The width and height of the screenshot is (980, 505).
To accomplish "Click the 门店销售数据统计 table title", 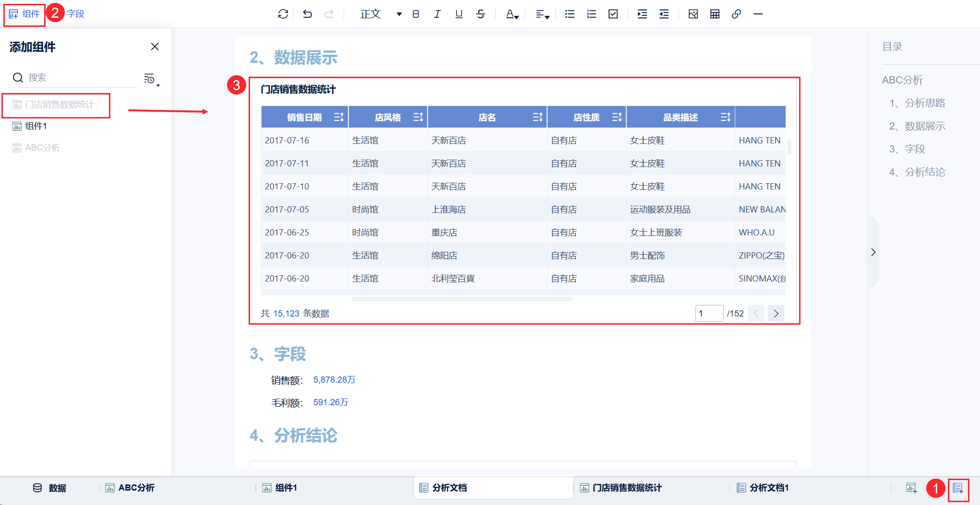I will click(298, 89).
